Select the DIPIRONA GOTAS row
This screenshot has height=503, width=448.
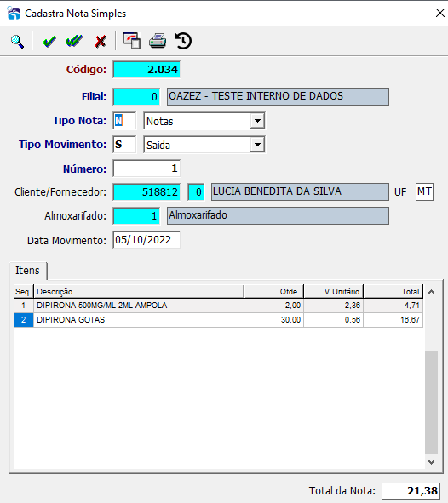218,320
